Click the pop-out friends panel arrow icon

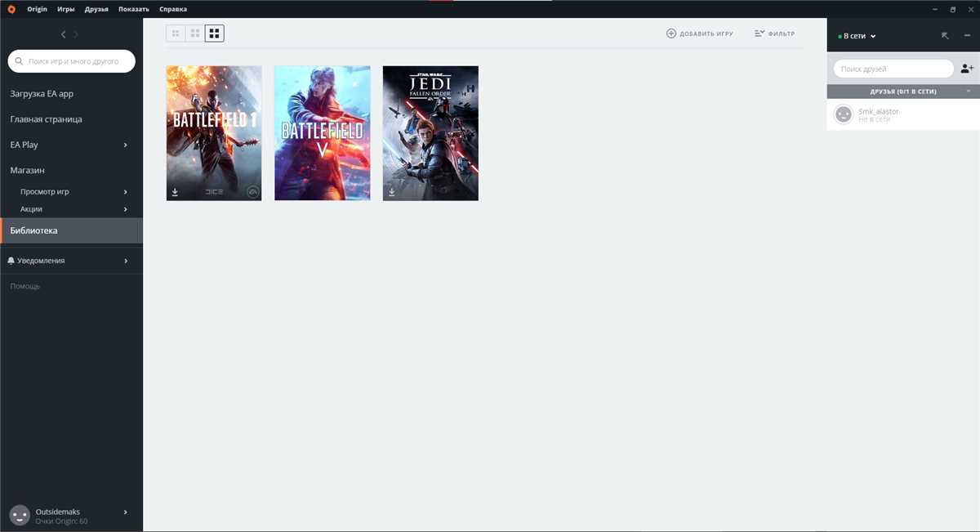(x=945, y=36)
